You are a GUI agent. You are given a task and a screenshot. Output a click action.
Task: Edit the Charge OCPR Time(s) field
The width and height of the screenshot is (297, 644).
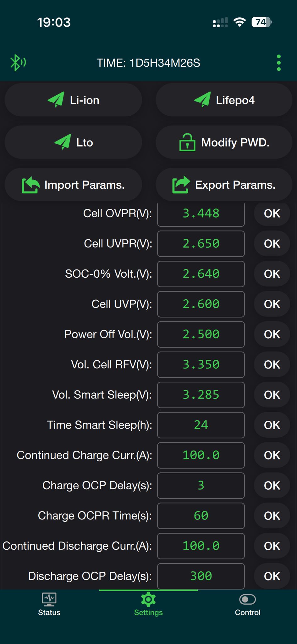[x=201, y=516]
